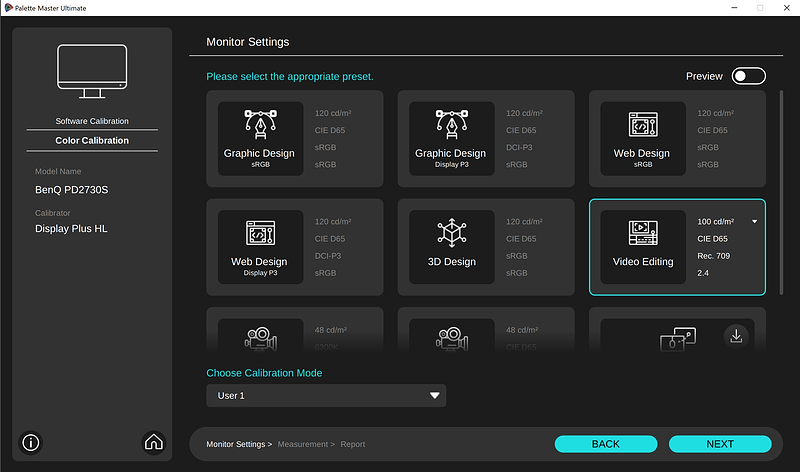Click the 100 cd/m² value in Video Editing

pos(715,221)
